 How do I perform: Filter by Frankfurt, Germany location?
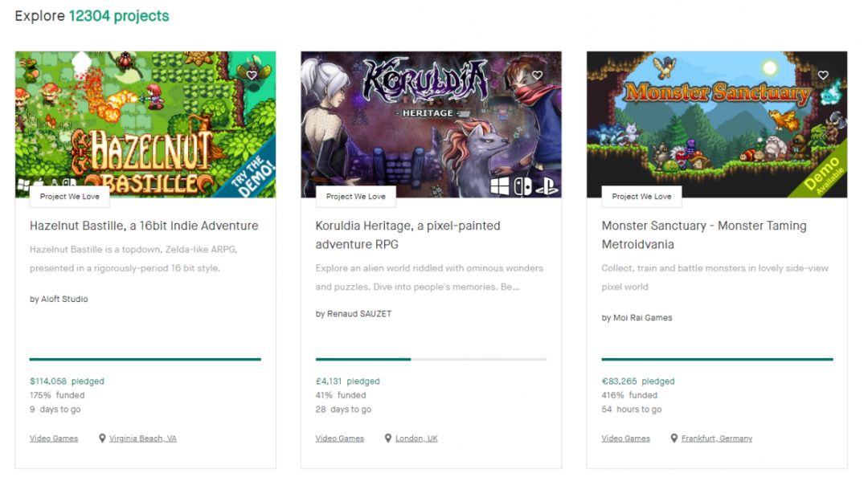point(717,438)
